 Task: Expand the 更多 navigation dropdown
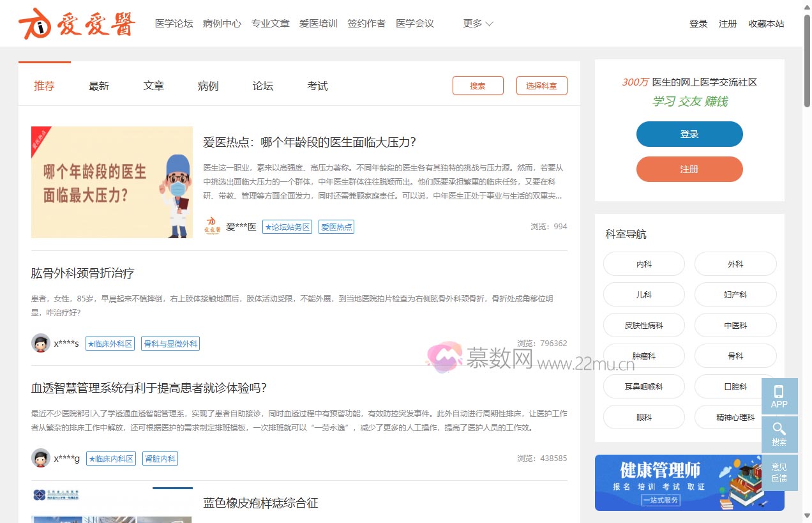[477, 23]
